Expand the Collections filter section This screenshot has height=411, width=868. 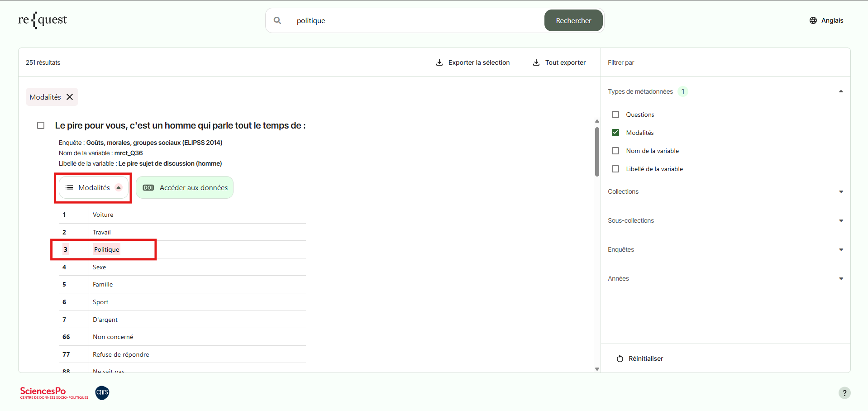tap(841, 192)
